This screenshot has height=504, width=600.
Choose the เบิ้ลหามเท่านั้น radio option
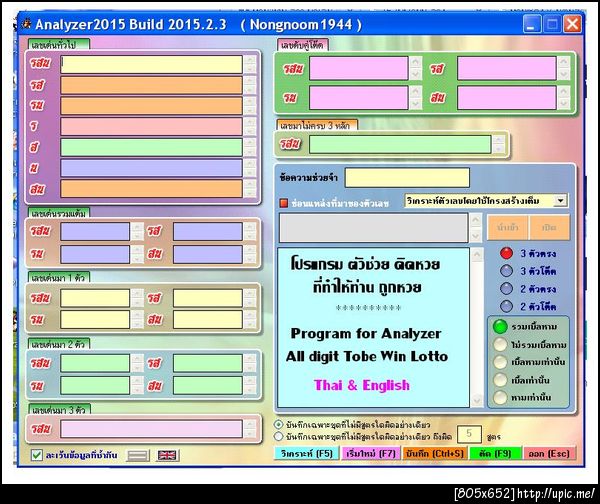[x=500, y=362]
